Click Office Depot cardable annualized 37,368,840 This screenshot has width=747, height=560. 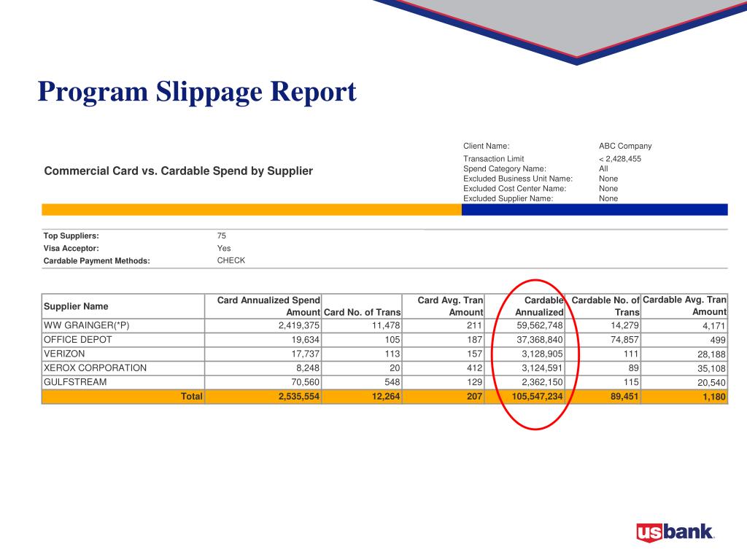(x=540, y=340)
